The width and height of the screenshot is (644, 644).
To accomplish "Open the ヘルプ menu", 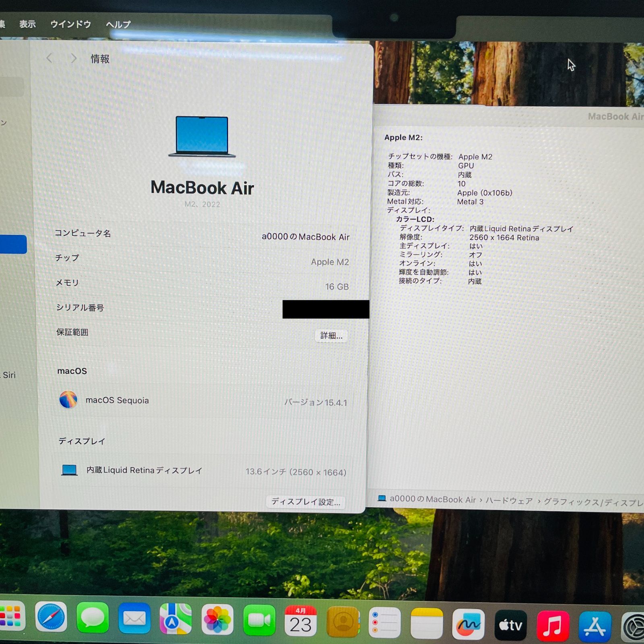I will point(118,25).
